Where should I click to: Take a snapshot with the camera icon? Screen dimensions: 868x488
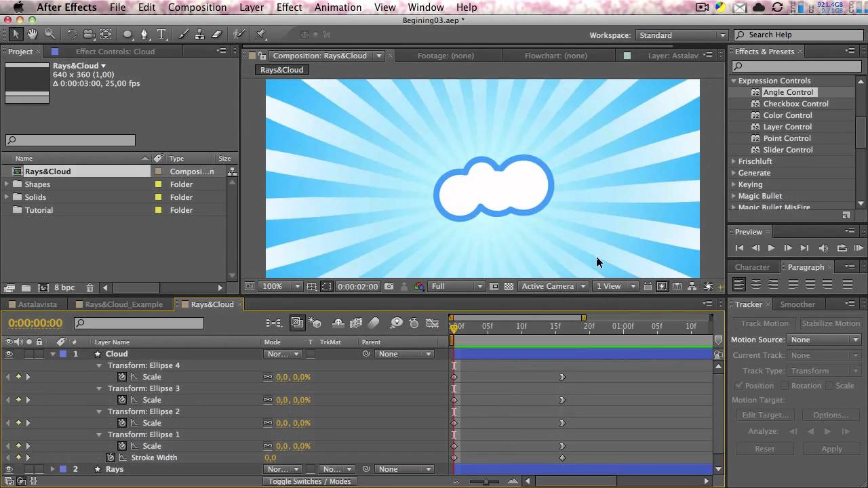(x=389, y=287)
